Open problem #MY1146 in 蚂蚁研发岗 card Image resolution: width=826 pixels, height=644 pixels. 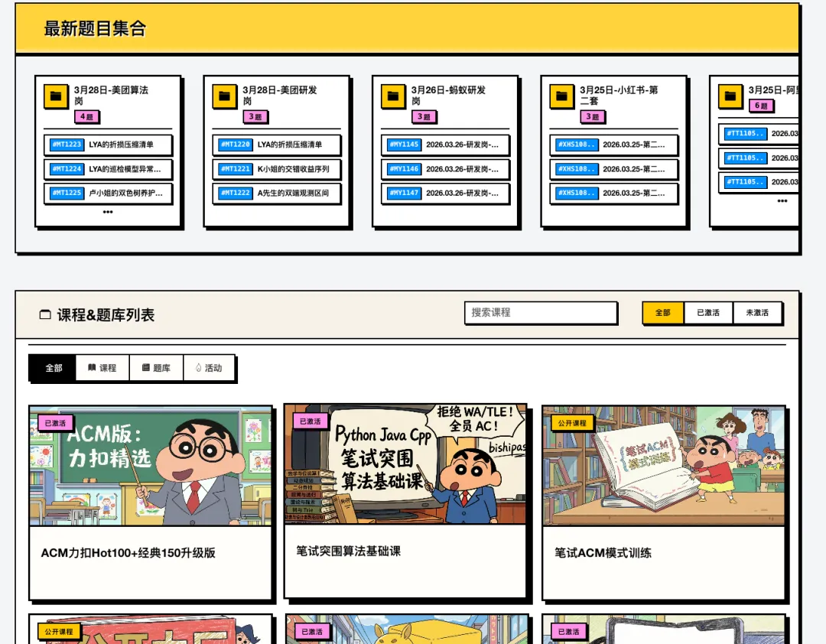pyautogui.click(x=445, y=169)
